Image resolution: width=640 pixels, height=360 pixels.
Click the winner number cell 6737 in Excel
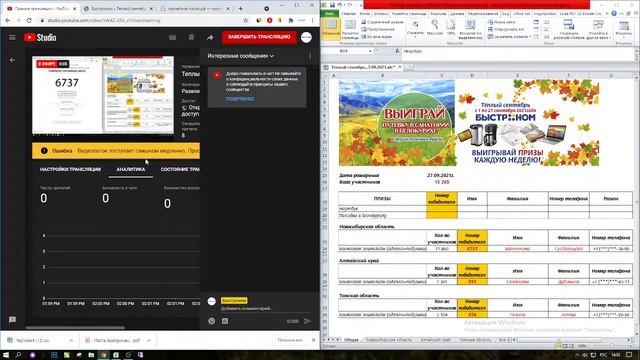click(472, 249)
